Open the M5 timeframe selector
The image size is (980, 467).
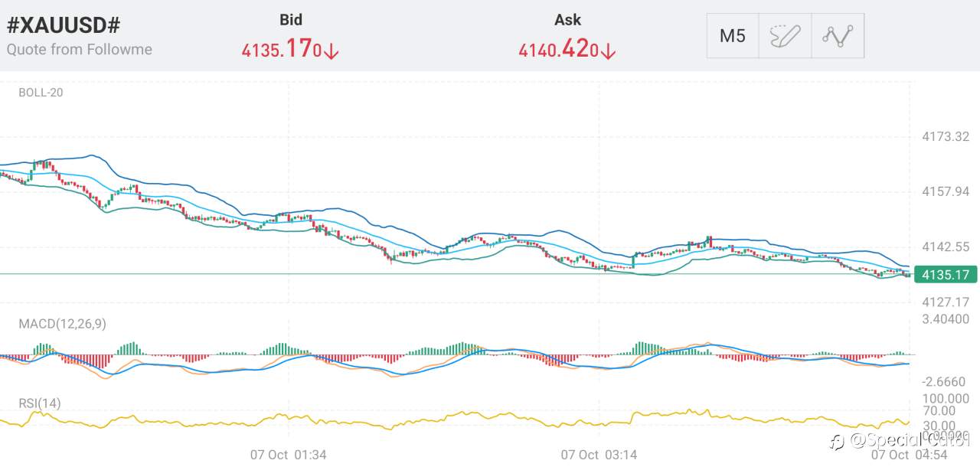(x=733, y=35)
